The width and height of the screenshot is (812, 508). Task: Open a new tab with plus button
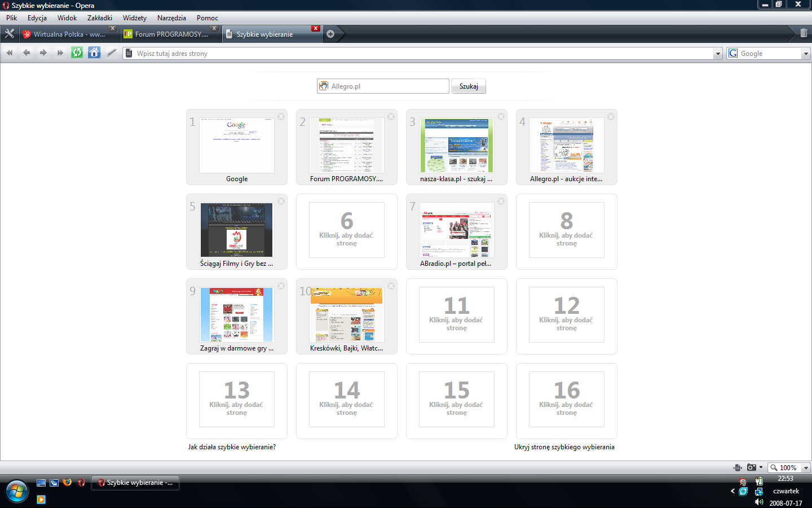330,34
